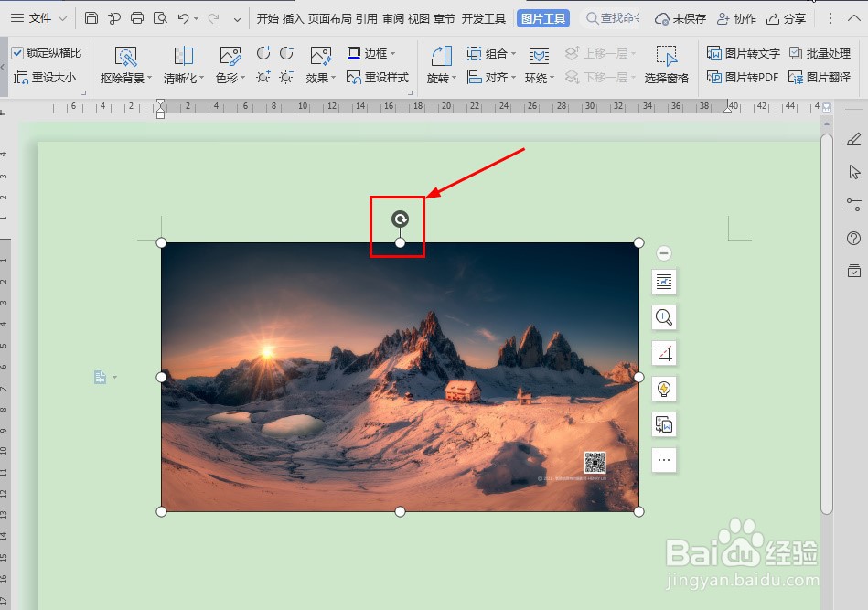Click Reset Size (重设大小)
Image resolution: width=868 pixels, height=610 pixels.
[x=45, y=77]
